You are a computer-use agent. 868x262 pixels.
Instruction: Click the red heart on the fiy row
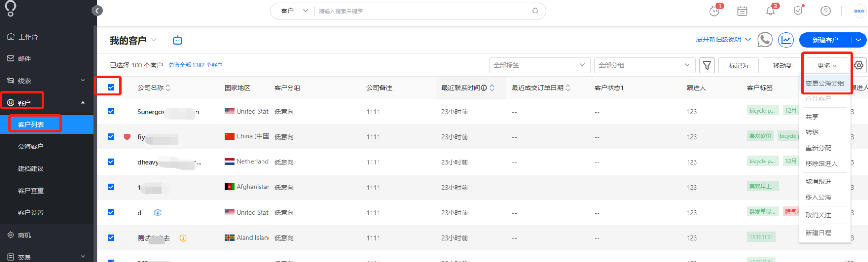[127, 137]
